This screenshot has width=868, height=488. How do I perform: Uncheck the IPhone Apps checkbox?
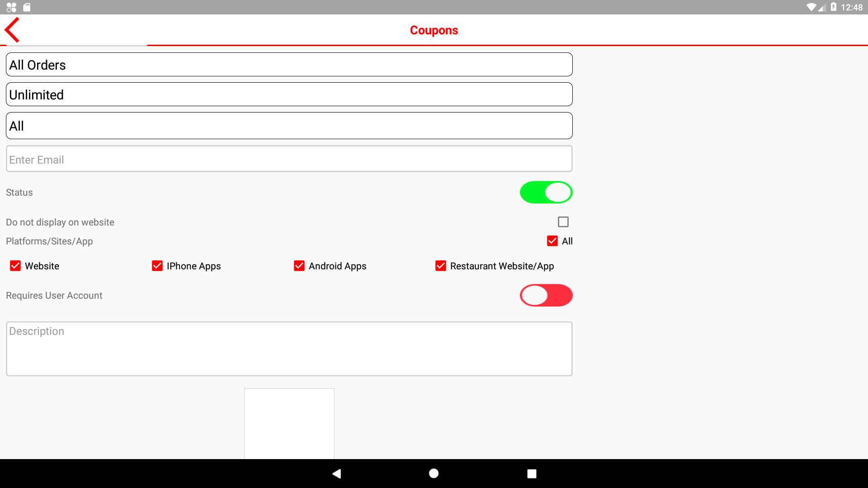point(157,266)
